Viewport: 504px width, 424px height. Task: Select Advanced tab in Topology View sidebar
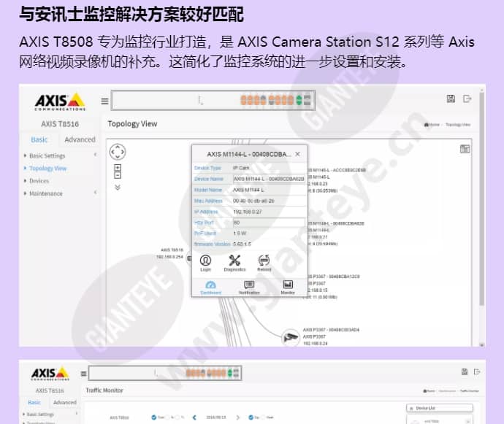tap(80, 139)
